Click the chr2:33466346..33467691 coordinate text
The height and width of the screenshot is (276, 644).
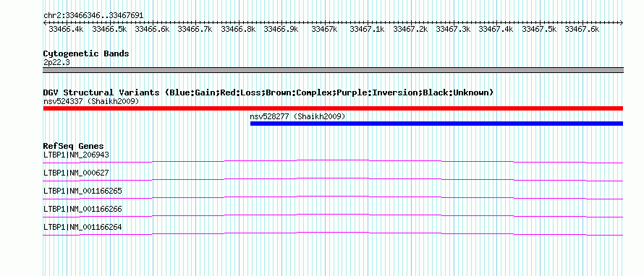[93, 16]
